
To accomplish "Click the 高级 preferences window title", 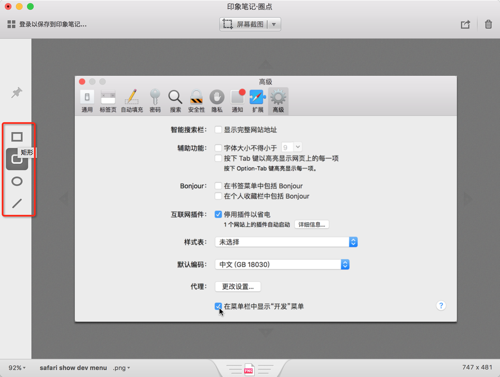I will tap(266, 82).
